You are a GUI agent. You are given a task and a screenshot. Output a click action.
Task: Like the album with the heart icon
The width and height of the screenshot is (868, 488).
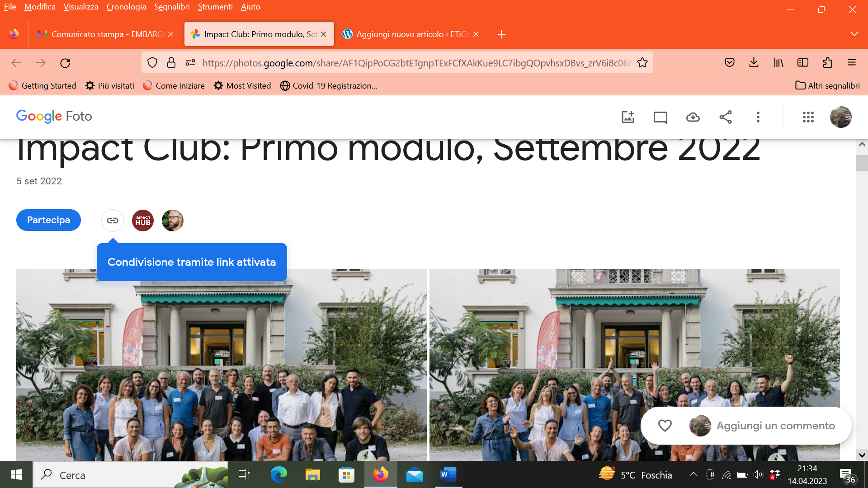[665, 426]
